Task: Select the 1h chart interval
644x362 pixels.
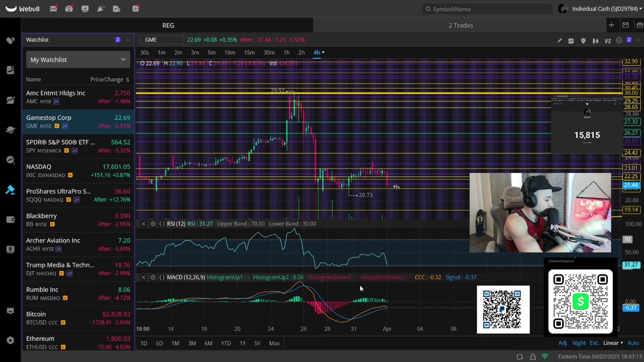Action: 286,52
